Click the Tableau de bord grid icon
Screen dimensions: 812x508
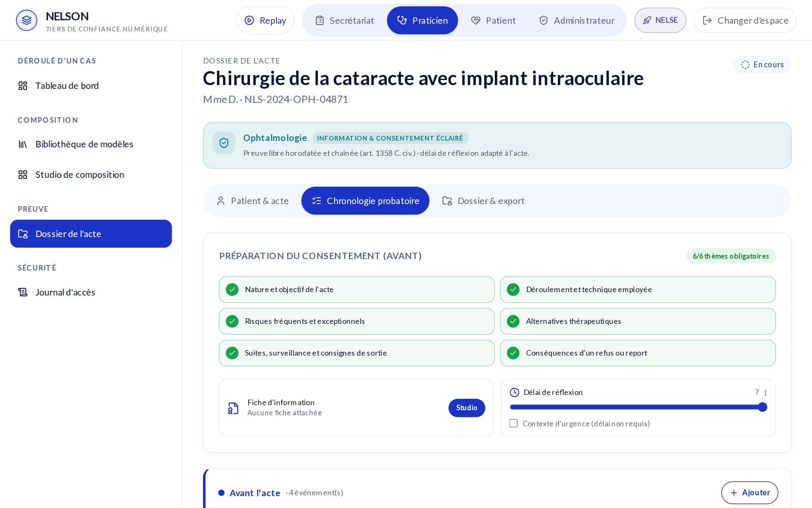coord(23,86)
